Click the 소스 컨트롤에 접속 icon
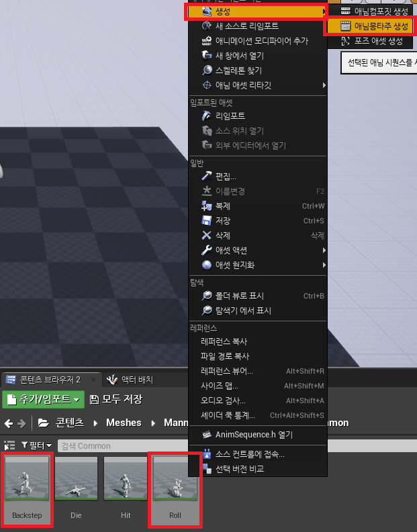The image size is (417, 532). coord(207,454)
